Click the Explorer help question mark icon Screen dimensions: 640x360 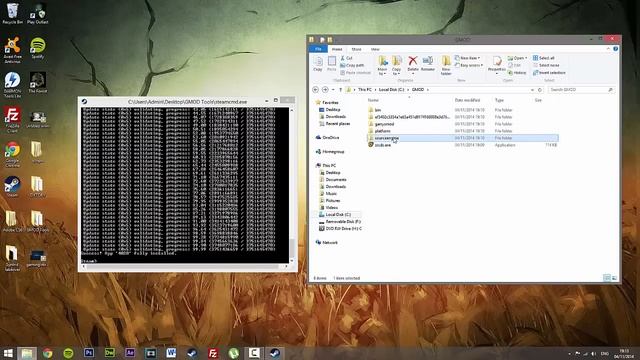coord(615,49)
